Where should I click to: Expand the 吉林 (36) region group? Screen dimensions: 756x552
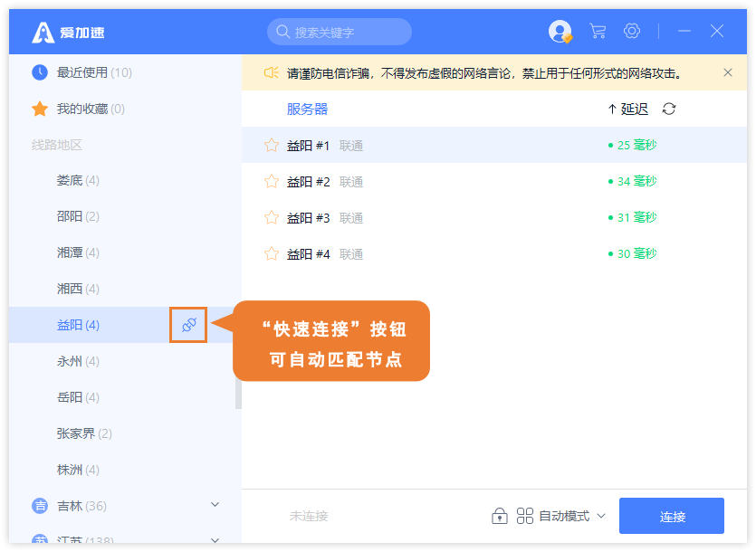[215, 505]
